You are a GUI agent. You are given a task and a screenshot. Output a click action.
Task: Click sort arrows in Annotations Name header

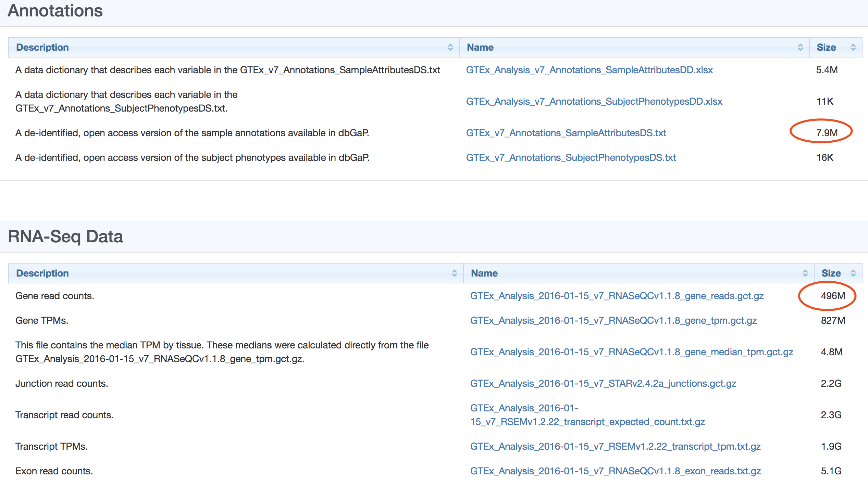(800, 47)
